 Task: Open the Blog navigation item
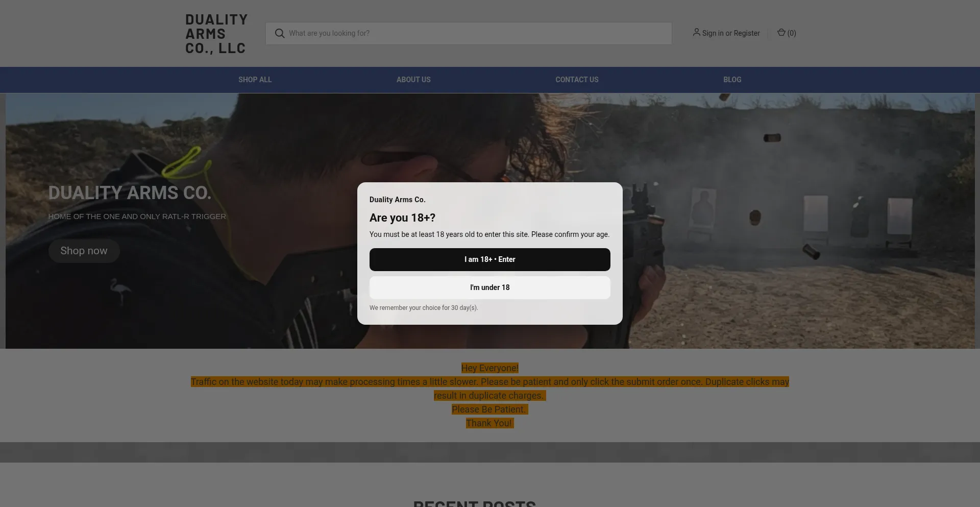pos(732,80)
